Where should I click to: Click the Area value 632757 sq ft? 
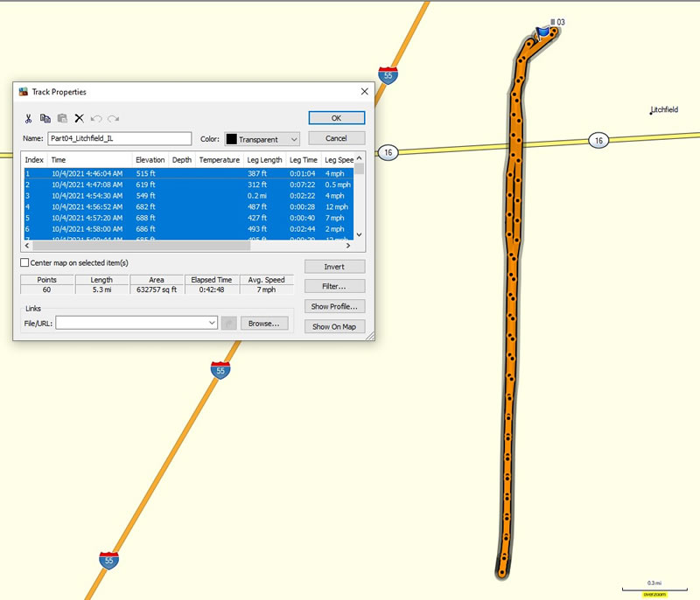157,290
